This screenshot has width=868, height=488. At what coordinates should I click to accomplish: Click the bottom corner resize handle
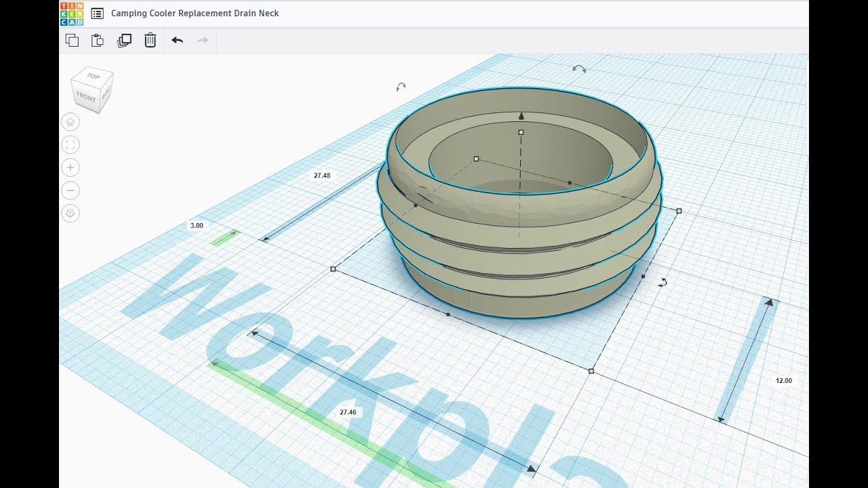tap(591, 371)
